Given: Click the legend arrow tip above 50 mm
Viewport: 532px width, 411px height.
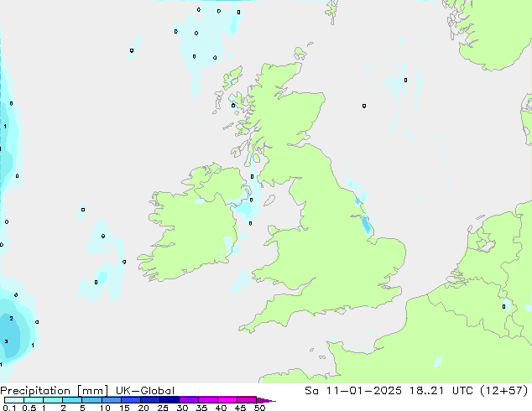Looking at the screenshot, I should pos(266,400).
